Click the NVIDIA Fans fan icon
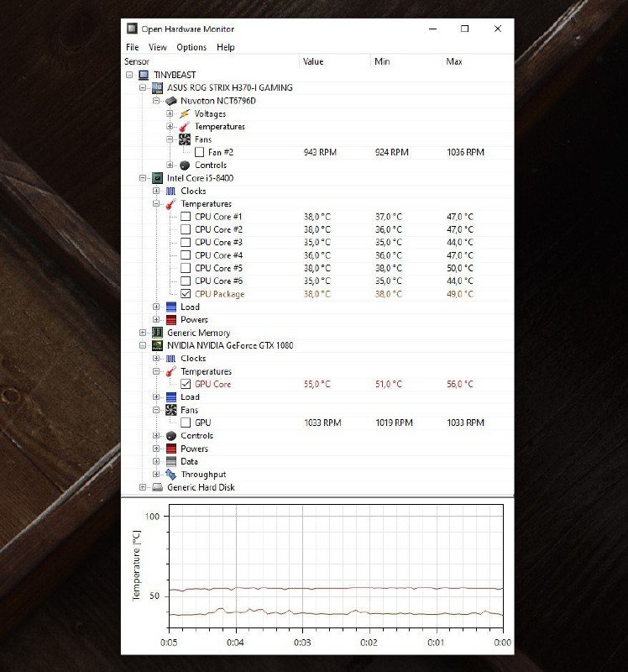Image resolution: width=628 pixels, height=672 pixels. 171,410
